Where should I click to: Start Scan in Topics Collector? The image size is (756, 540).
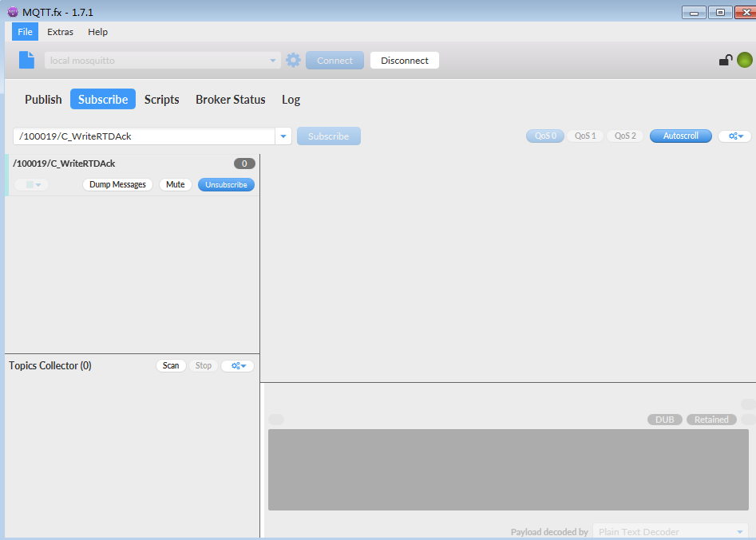(x=171, y=365)
